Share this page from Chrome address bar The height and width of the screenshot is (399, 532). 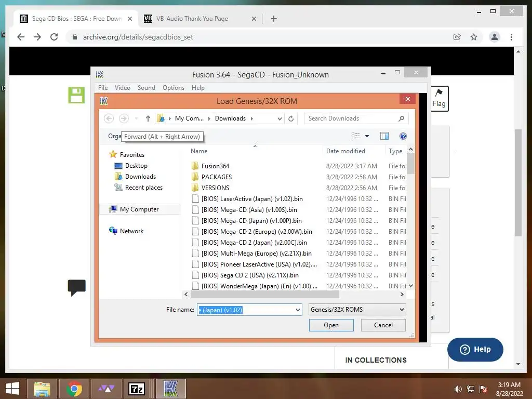pyautogui.click(x=457, y=37)
